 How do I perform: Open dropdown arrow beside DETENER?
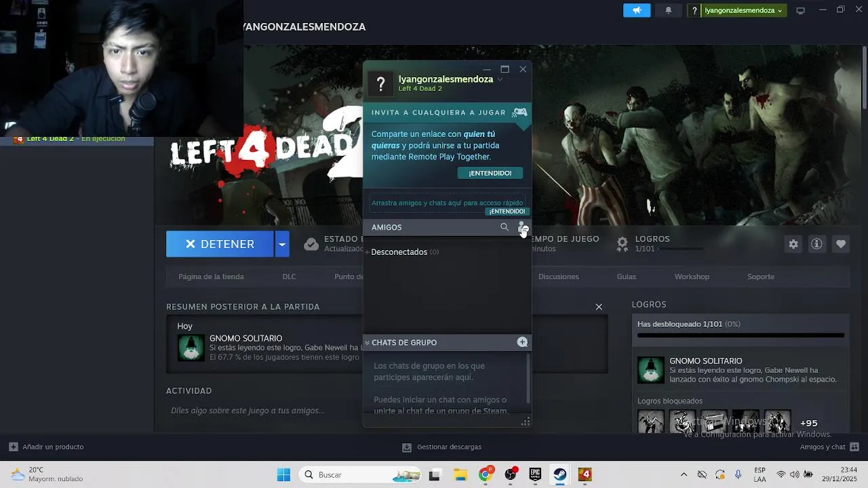click(x=282, y=244)
